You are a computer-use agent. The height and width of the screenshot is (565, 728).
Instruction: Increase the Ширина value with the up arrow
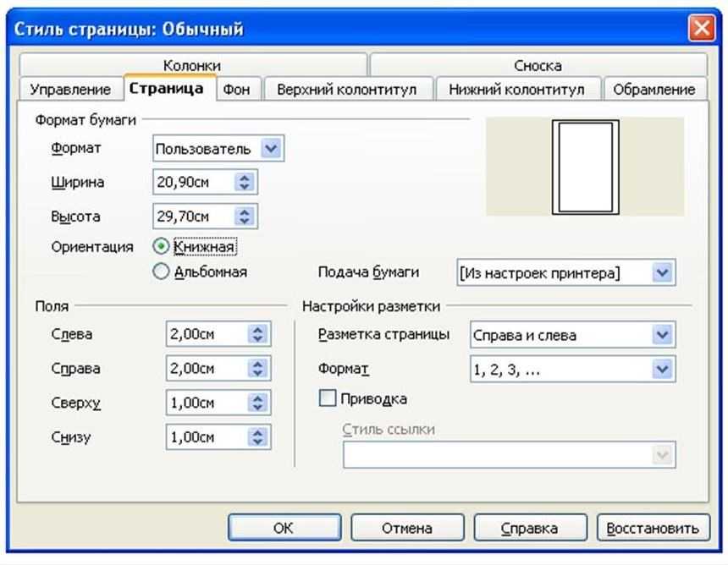(245, 177)
